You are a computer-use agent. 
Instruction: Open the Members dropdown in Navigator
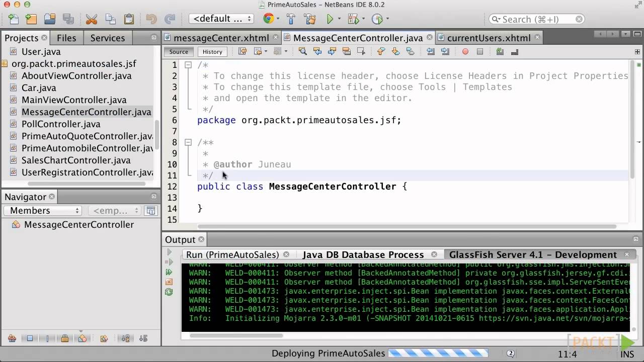tap(43, 211)
